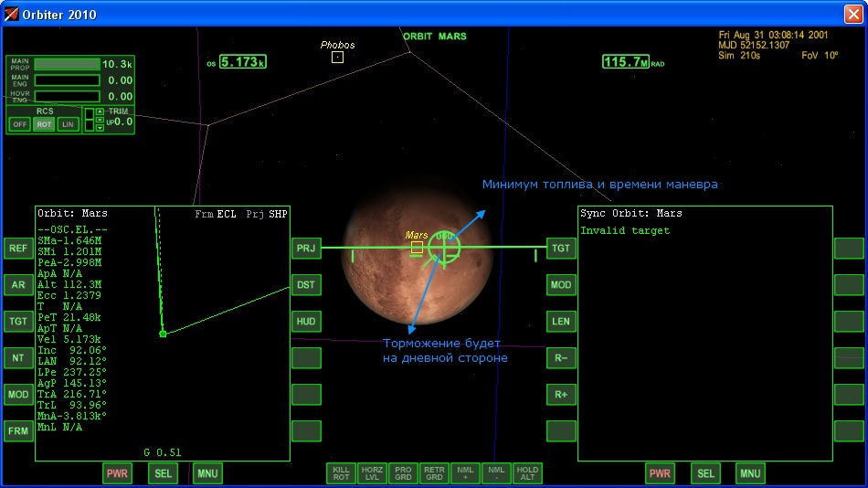This screenshot has height=488, width=868.
Task: Click the MAIN ENG thrust bar
Action: pyautogui.click(x=67, y=80)
